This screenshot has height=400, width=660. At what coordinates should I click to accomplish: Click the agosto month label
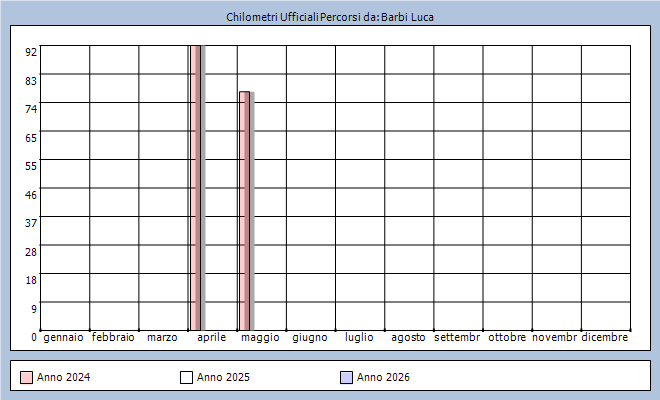tap(408, 338)
